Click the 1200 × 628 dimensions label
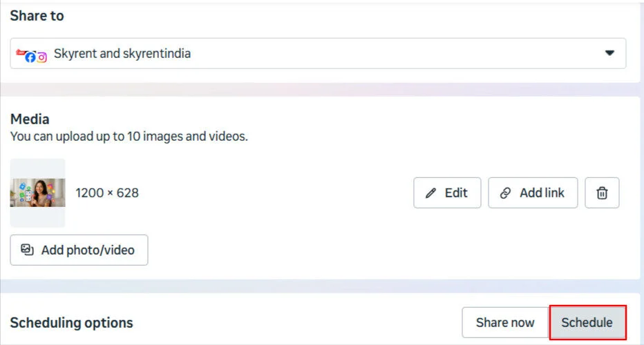This screenshot has width=644, height=345. click(x=107, y=193)
